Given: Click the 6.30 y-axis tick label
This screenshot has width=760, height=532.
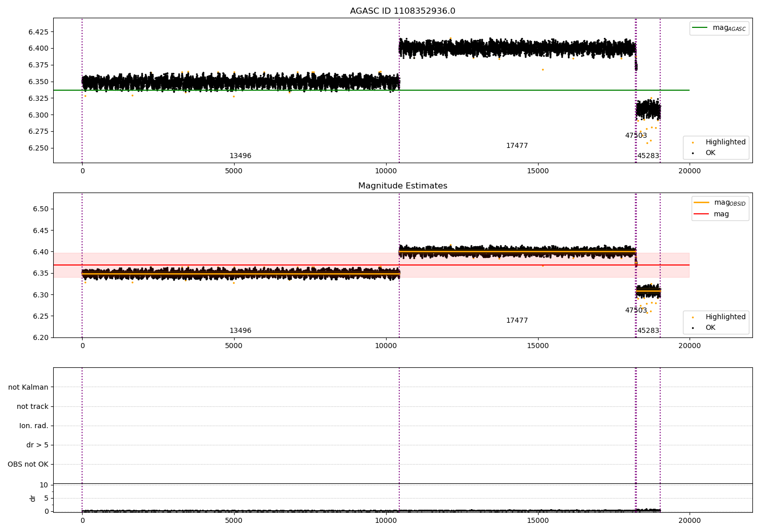Looking at the screenshot, I should 41,295.
